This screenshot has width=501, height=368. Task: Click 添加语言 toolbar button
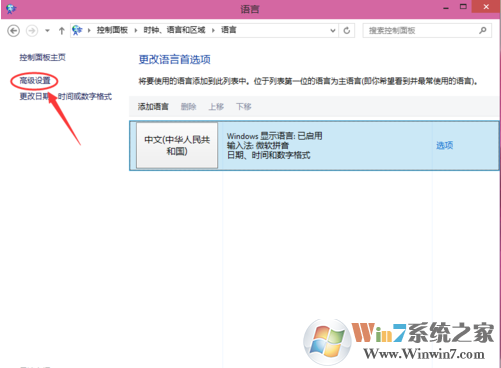click(x=153, y=107)
